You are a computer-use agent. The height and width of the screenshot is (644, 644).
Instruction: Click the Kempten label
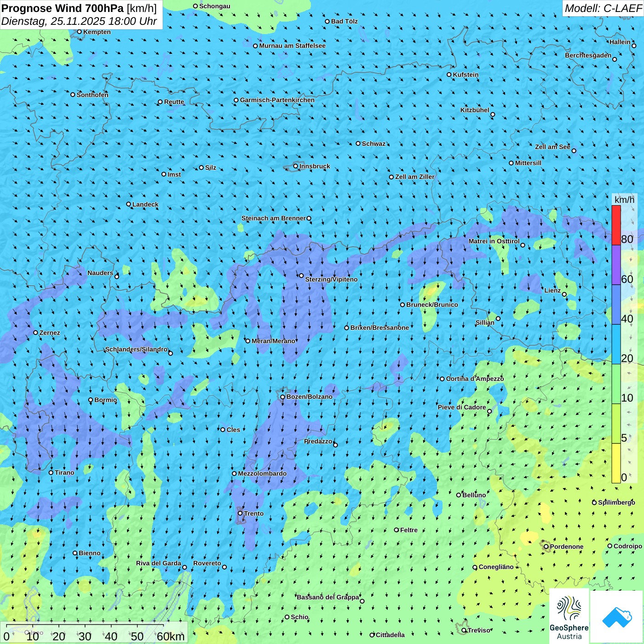click(x=97, y=32)
